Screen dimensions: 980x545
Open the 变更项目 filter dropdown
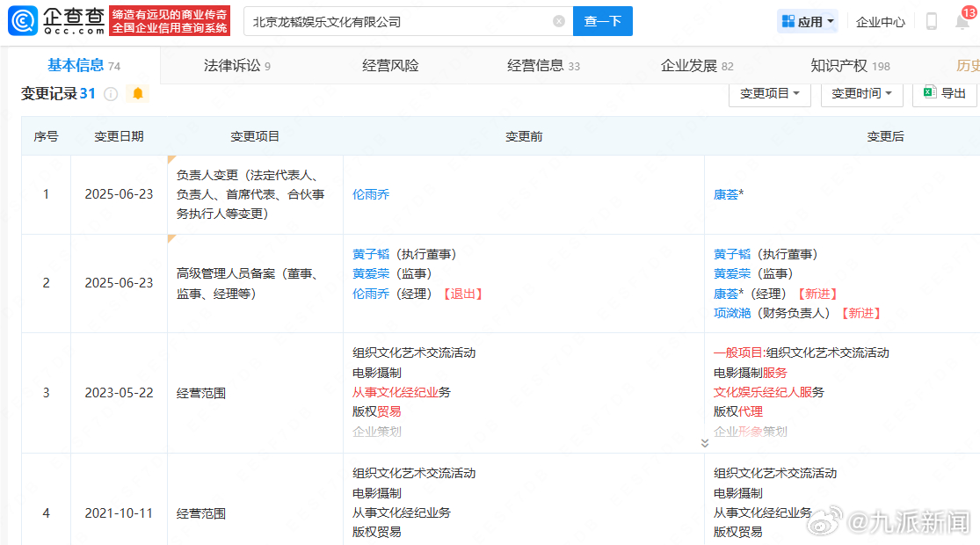[x=769, y=94]
